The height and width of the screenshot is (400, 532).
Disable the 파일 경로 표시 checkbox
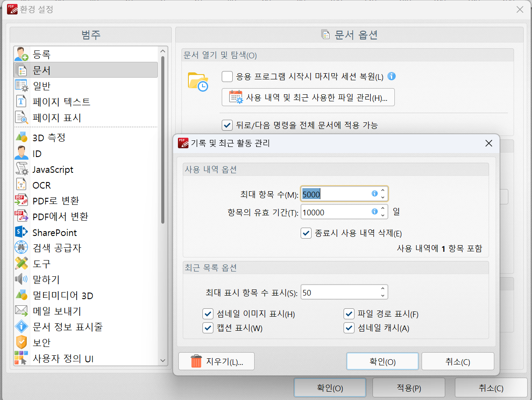(x=349, y=314)
